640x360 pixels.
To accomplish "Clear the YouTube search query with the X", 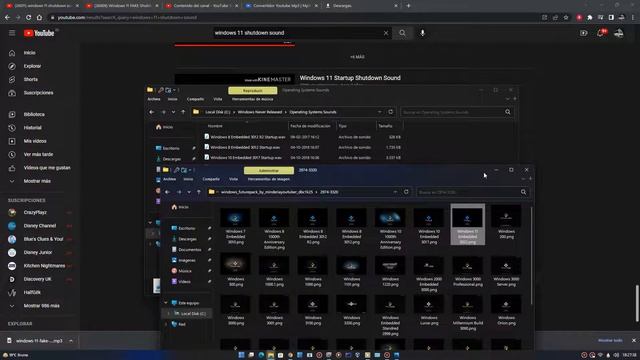I will tap(386, 33).
